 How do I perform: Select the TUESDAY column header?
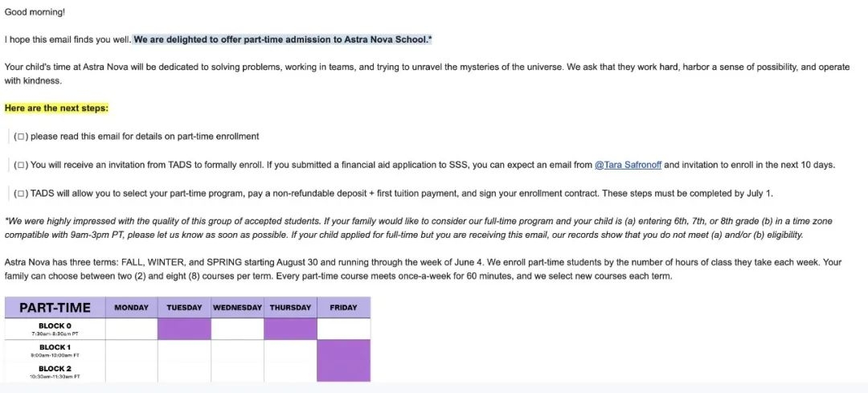click(184, 308)
